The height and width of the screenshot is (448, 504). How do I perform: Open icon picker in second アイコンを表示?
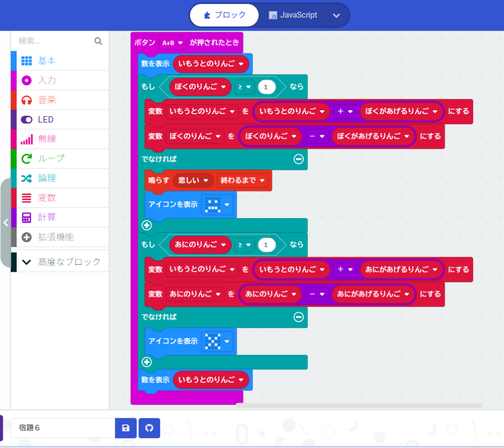(x=217, y=341)
